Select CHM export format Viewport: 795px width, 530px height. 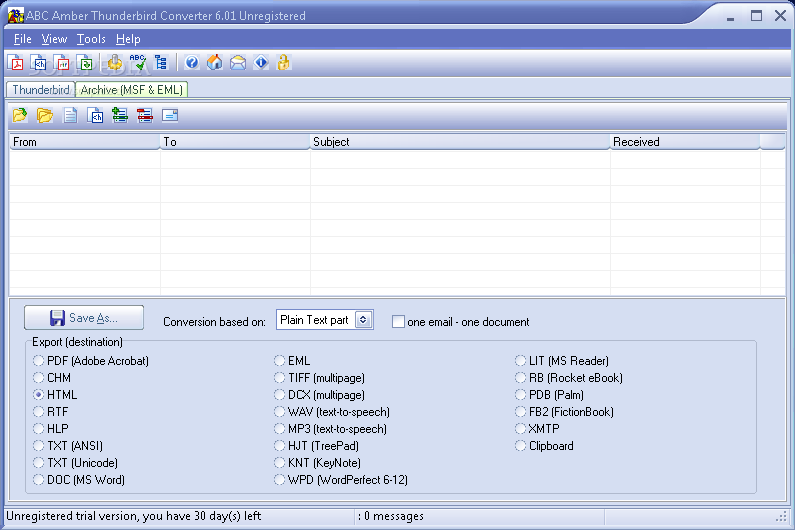point(52,378)
